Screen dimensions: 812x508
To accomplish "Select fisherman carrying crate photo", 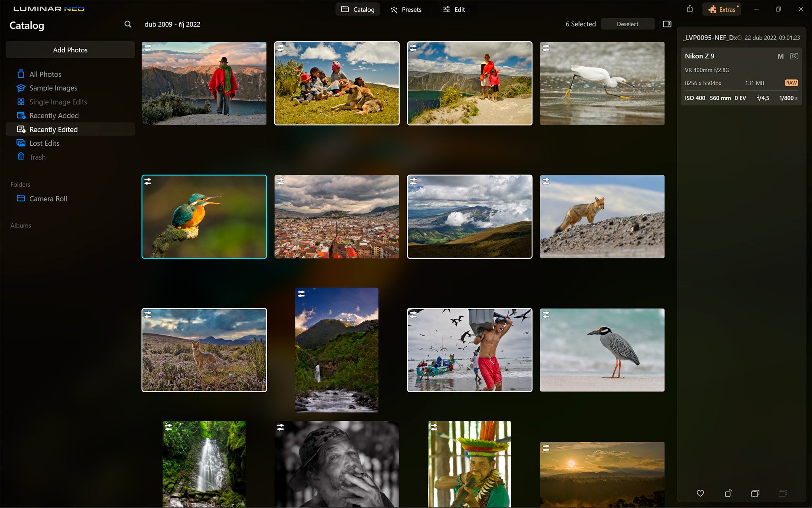I will [469, 350].
